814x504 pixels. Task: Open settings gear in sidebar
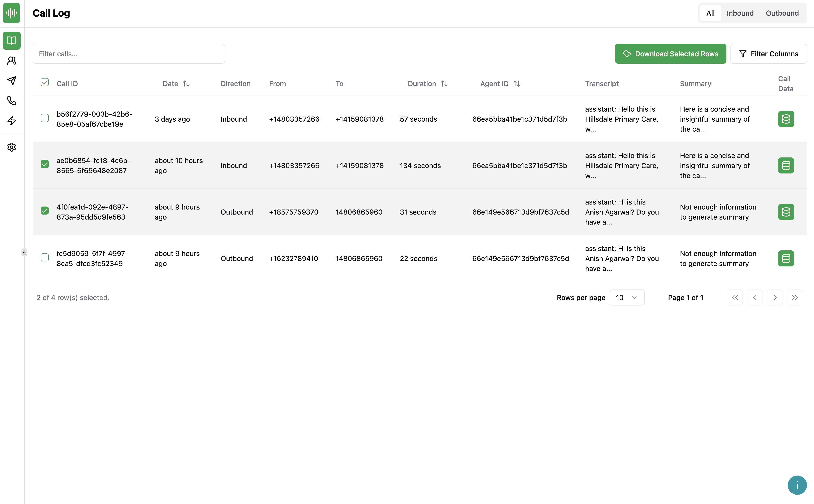(x=12, y=147)
